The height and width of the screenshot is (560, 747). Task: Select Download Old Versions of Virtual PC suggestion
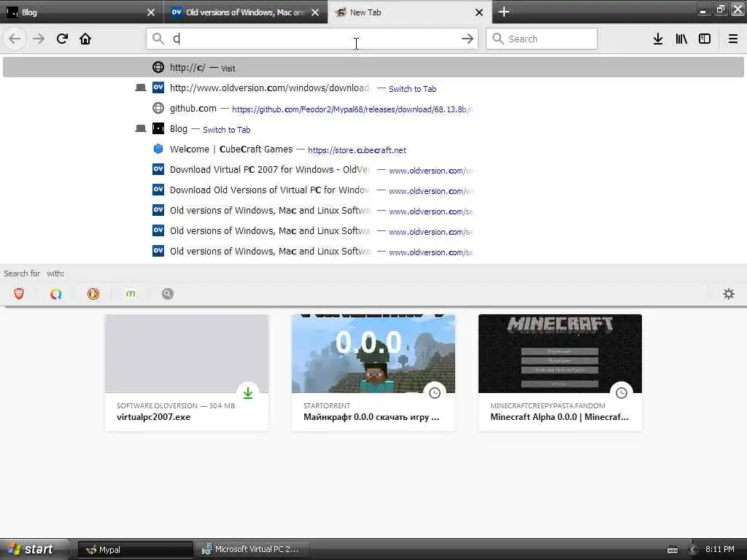[x=373, y=190]
